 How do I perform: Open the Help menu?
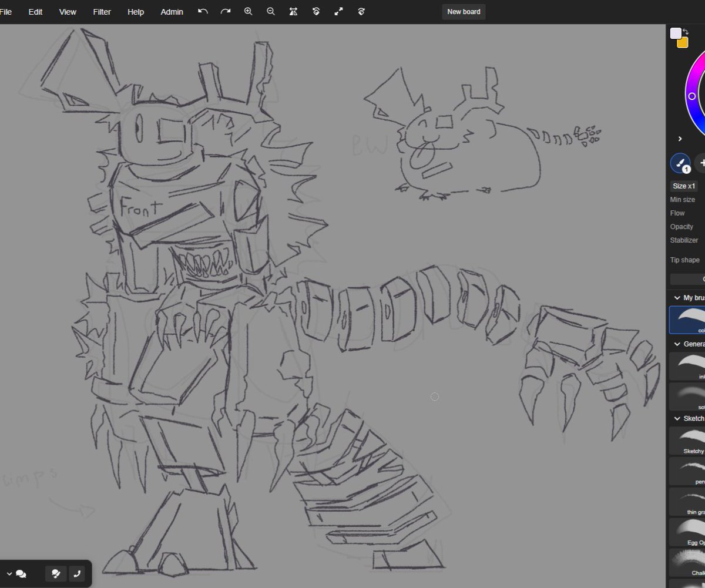click(136, 12)
